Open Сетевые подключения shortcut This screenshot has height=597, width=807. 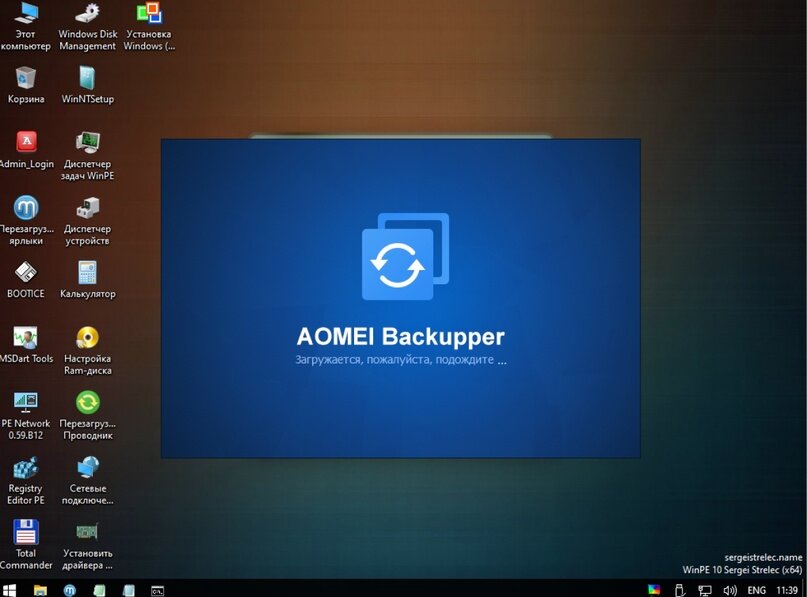click(x=87, y=480)
